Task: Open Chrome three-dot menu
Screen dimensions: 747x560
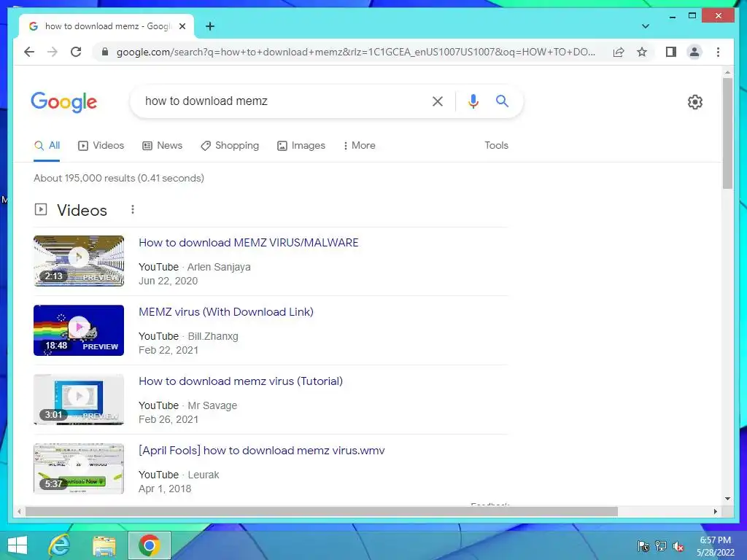Action: pos(718,52)
